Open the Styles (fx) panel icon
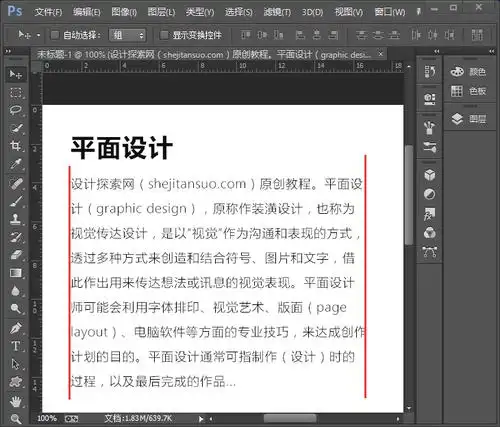 point(430,214)
